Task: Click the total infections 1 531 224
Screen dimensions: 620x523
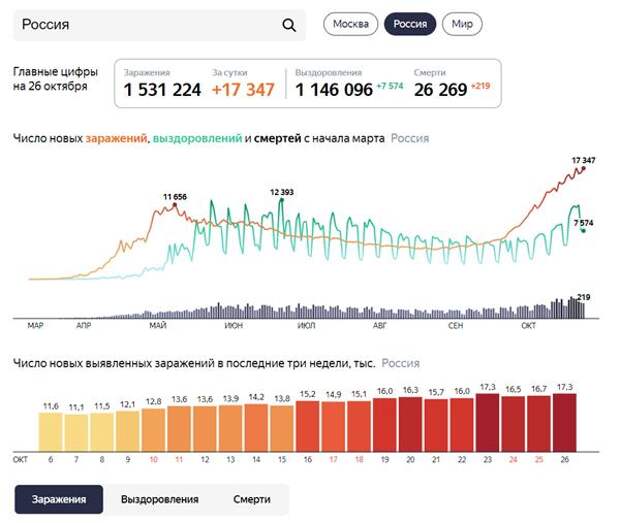Action: pyautogui.click(x=162, y=90)
